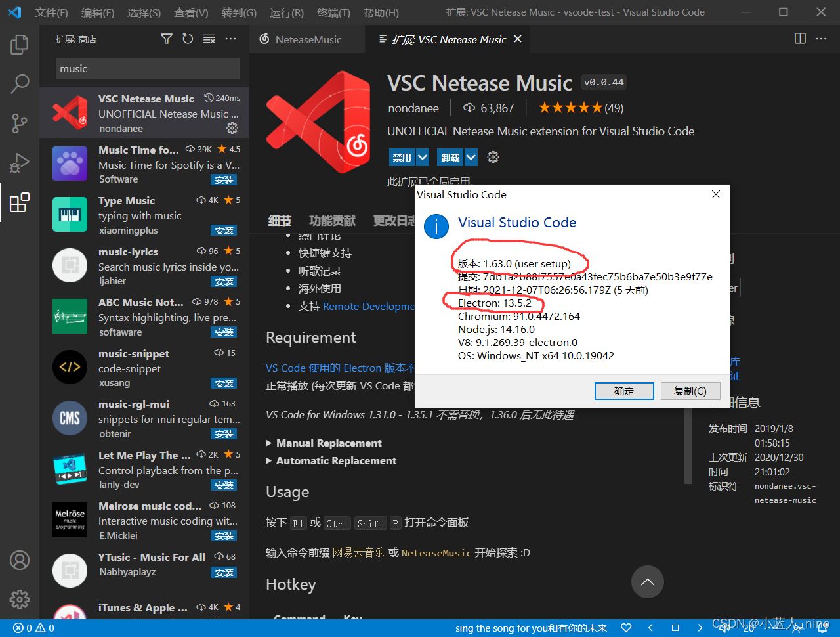The image size is (840, 637).
Task: Open the Search view in activity bar
Action: coord(20,83)
